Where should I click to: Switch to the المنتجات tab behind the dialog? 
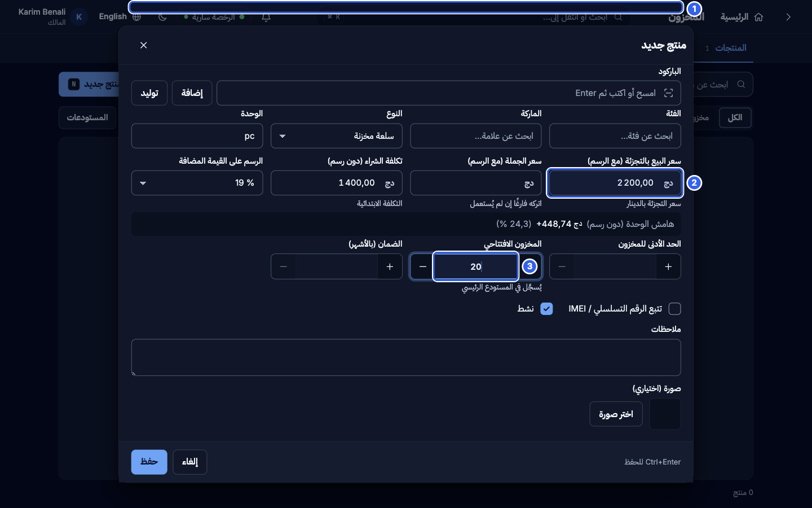[x=731, y=48]
